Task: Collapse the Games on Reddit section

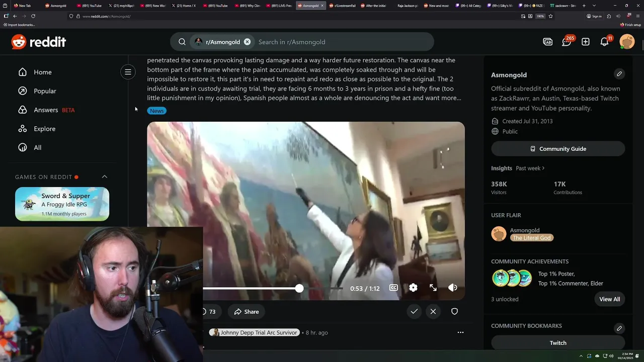Action: (x=105, y=176)
